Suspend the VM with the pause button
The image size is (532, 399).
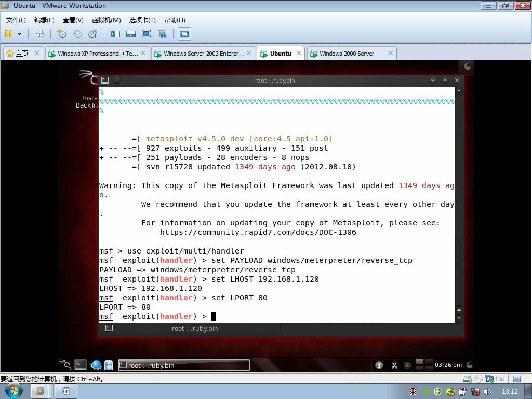[x=9, y=34]
